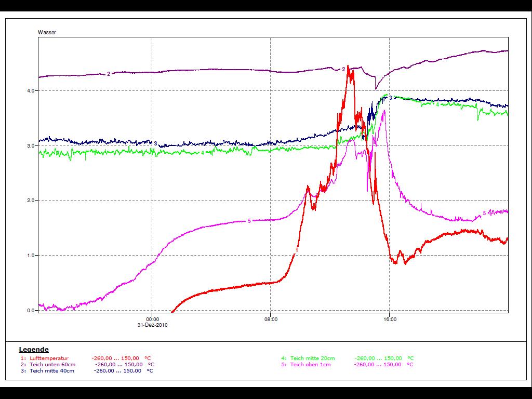532x399 pixels.
Task: Select the 16:00 time axis label
Action: (390, 320)
